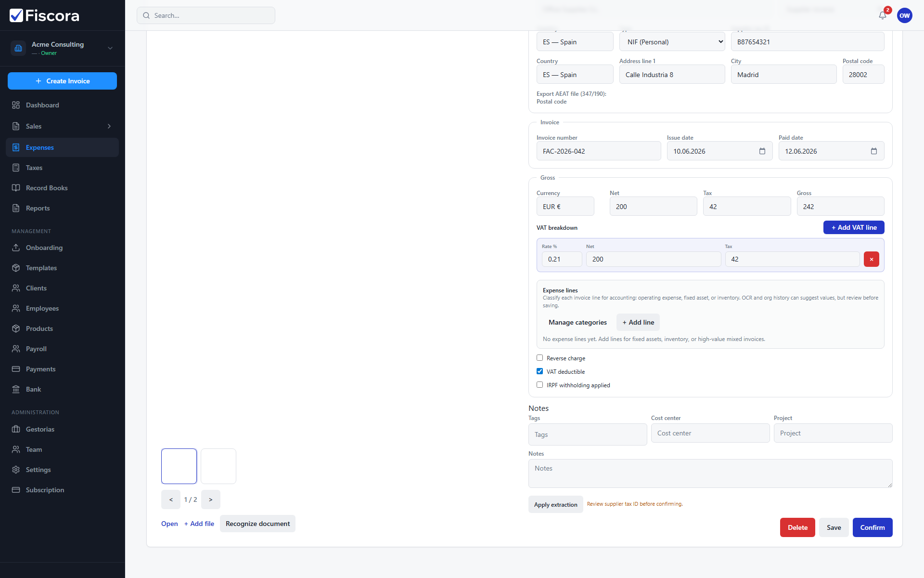The width and height of the screenshot is (924, 578).
Task: Confirm the expense
Action: 873,527
